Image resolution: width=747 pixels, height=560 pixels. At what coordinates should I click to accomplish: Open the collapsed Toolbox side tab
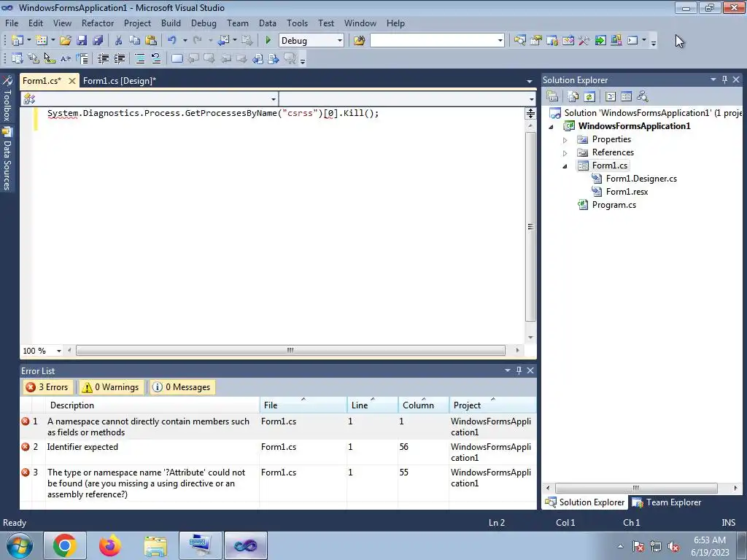(7, 99)
